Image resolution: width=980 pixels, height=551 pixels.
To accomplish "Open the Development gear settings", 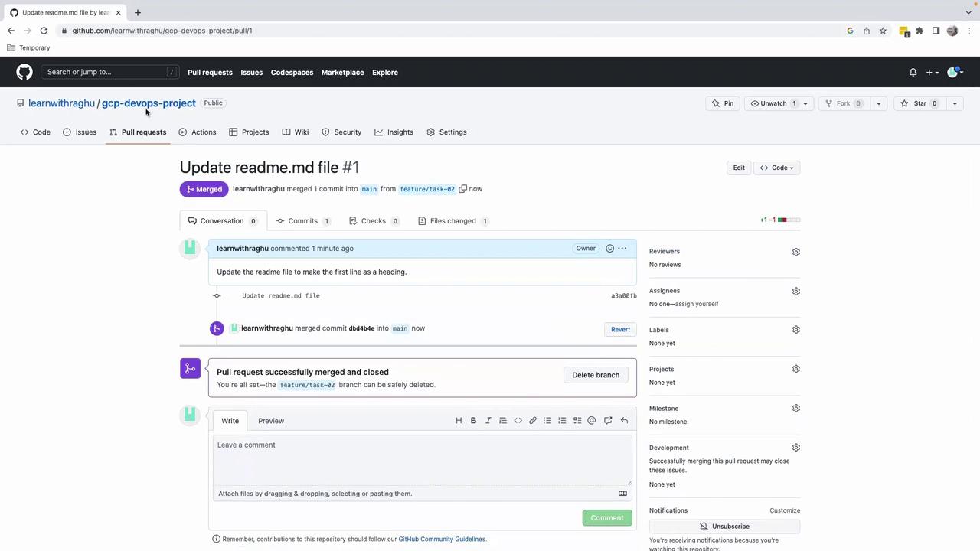I will (x=796, y=448).
